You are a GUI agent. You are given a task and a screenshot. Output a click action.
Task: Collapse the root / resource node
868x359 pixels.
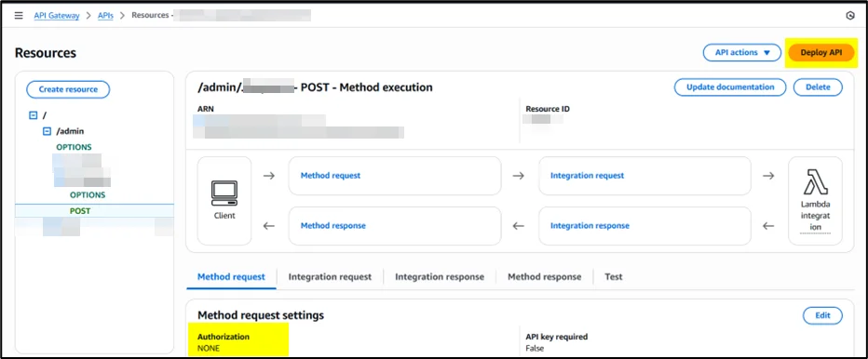point(33,115)
